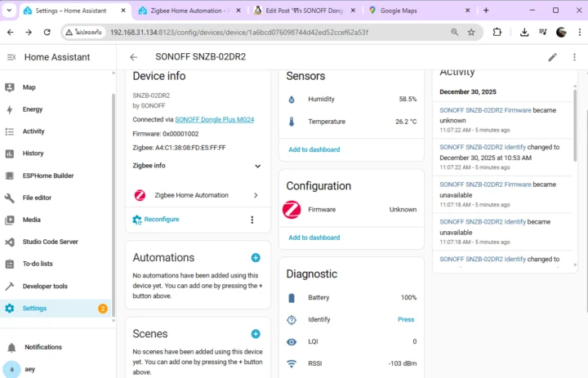The width and height of the screenshot is (588, 378).
Task: Click Add to dashboard under Sensors
Action: click(314, 149)
